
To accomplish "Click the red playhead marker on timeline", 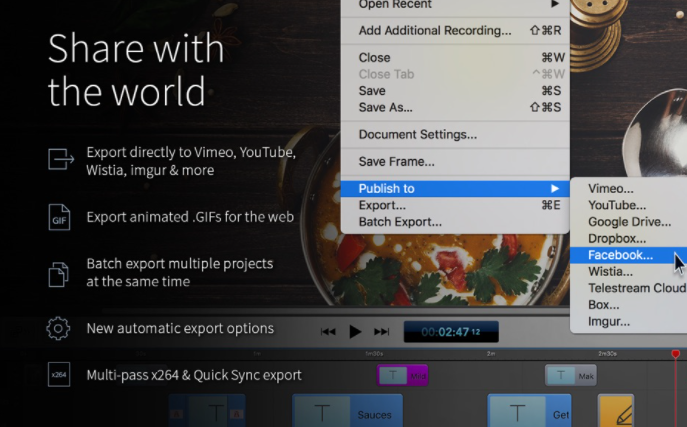I will pyautogui.click(x=676, y=353).
